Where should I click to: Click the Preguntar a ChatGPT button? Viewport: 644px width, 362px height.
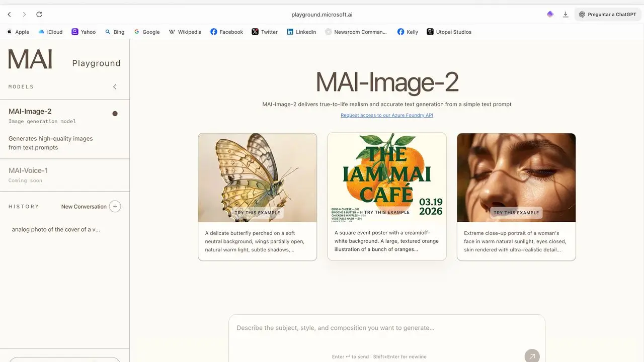(x=608, y=15)
